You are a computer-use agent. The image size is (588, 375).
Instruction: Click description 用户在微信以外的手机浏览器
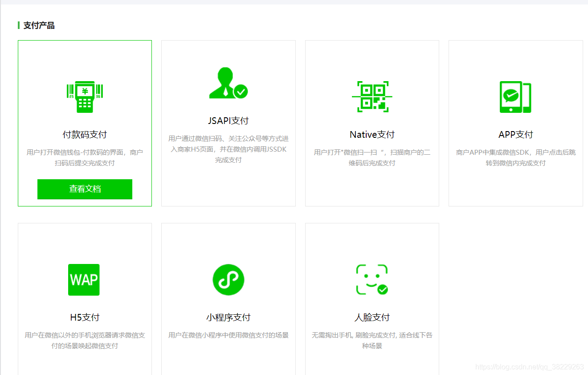(x=85, y=341)
